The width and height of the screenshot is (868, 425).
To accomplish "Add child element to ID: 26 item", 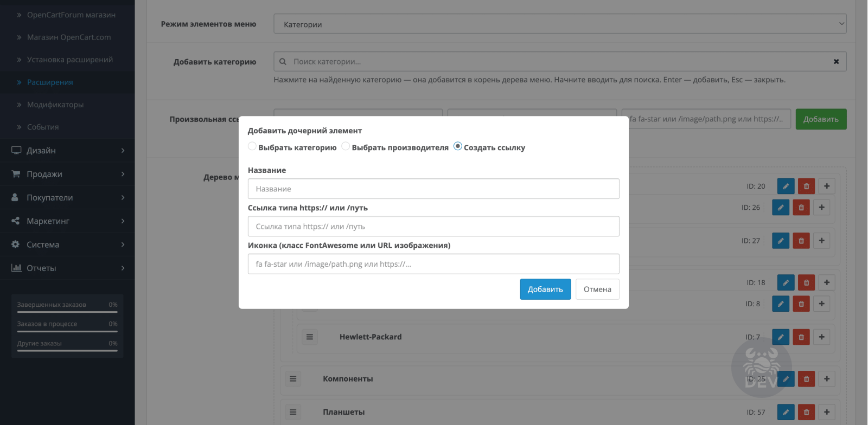I will pyautogui.click(x=822, y=207).
